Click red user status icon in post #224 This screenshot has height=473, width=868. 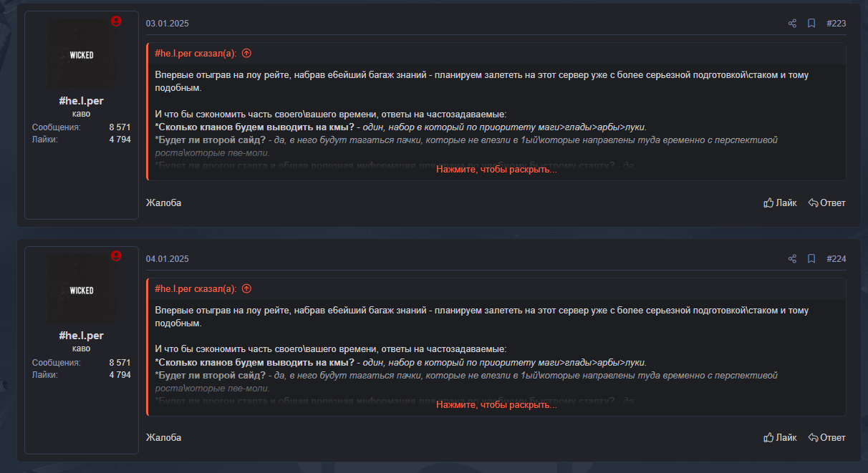click(x=116, y=256)
